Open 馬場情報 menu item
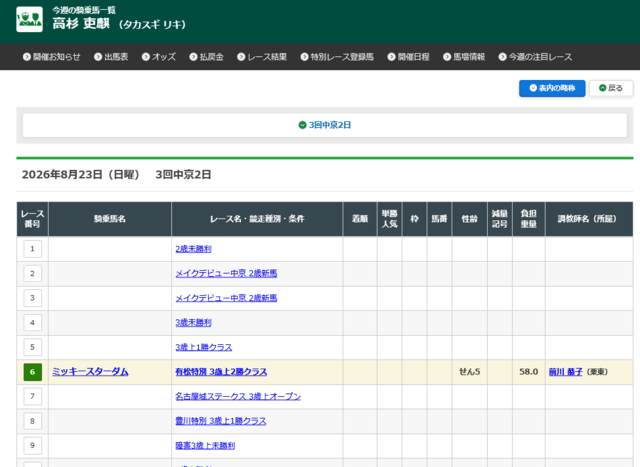 click(x=464, y=57)
